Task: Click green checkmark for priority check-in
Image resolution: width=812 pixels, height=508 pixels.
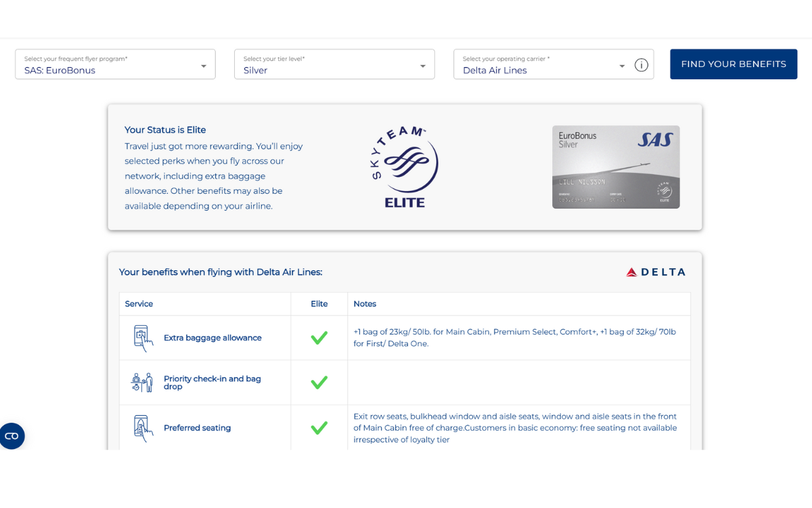Action: coord(319,383)
